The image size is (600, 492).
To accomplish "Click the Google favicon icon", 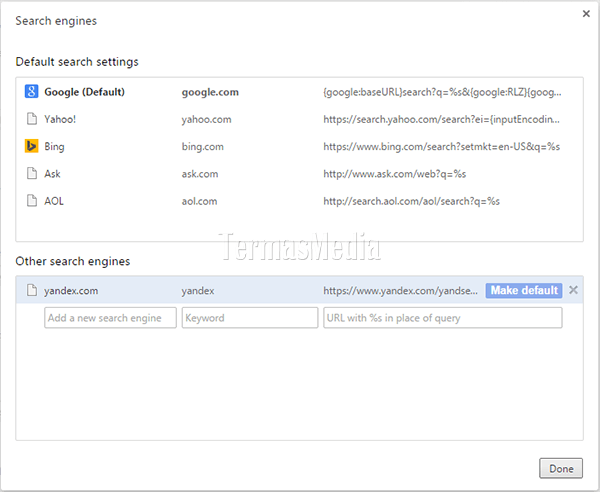I will [31, 92].
